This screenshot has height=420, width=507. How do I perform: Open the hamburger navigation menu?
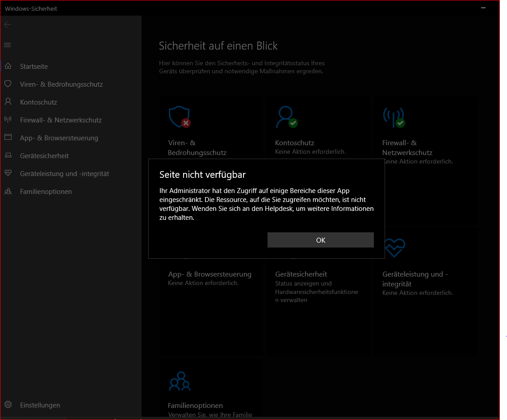point(8,45)
